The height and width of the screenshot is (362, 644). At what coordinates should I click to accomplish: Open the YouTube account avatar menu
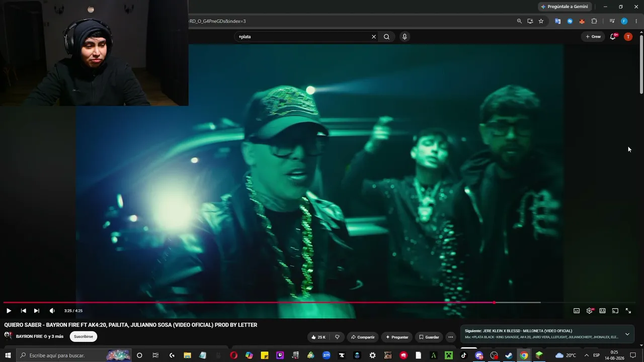click(628, 37)
